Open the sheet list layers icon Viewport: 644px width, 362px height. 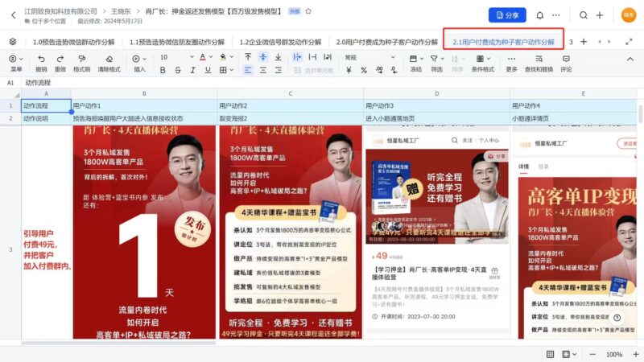click(12, 41)
